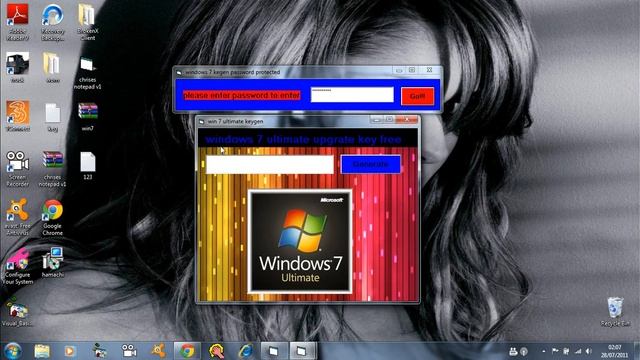
Task: Switch to the second keygen taskbar window button
Action: point(302,351)
